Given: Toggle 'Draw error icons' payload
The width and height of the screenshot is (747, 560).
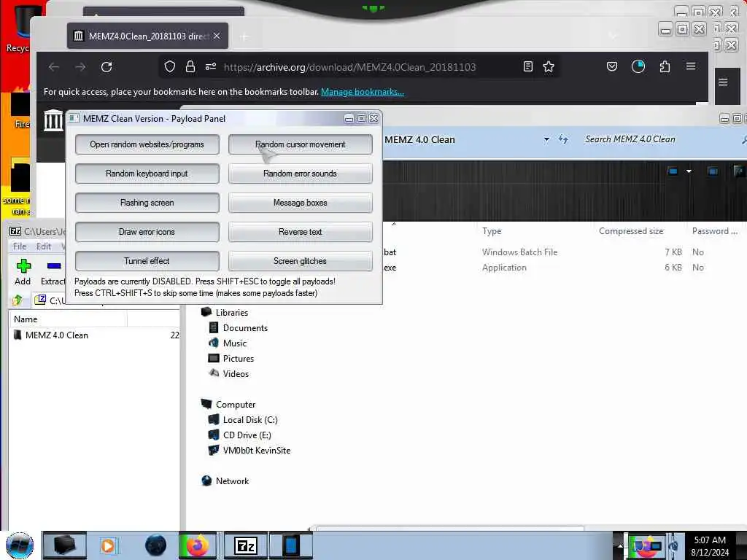Looking at the screenshot, I should click(x=147, y=231).
